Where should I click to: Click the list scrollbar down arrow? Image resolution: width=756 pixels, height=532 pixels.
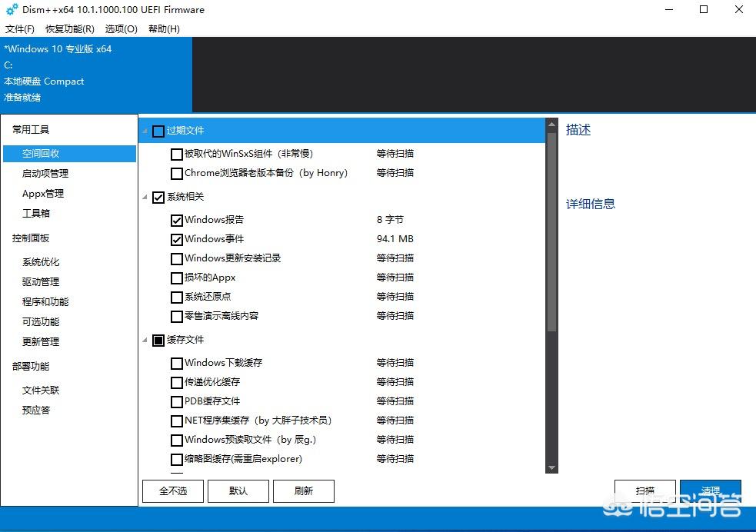(551, 467)
